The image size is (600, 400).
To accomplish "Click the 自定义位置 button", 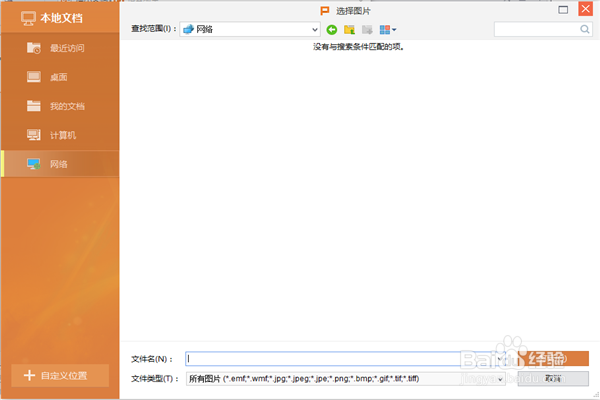I will [60, 376].
